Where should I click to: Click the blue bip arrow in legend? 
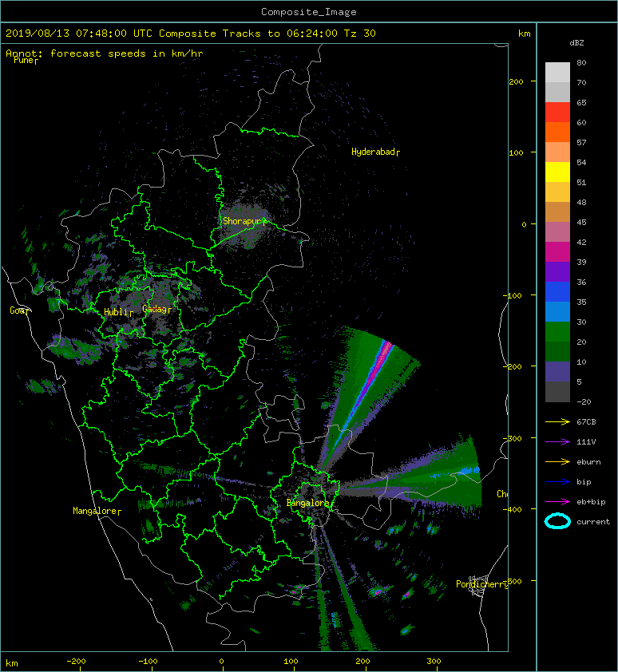click(x=557, y=482)
